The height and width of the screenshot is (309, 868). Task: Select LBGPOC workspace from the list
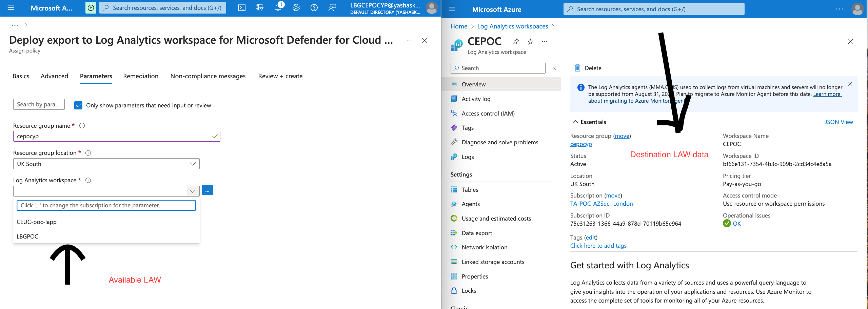106,236
